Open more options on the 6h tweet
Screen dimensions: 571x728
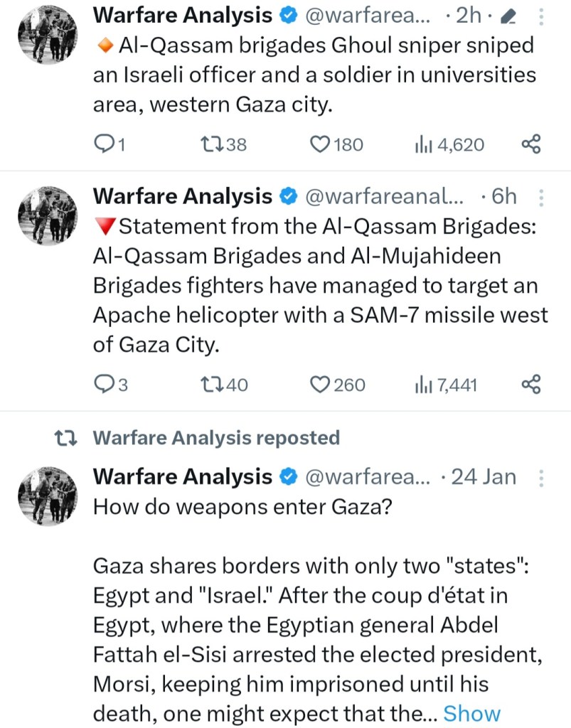click(x=541, y=197)
